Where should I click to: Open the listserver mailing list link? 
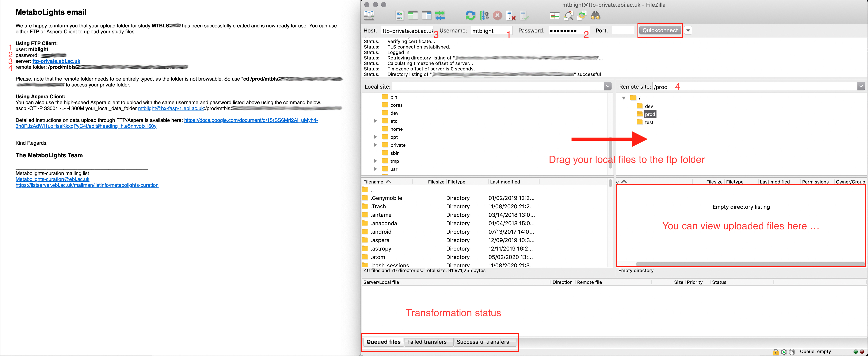point(87,185)
